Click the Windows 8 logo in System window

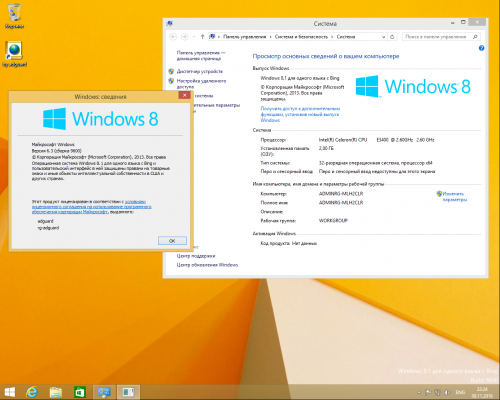click(x=413, y=86)
